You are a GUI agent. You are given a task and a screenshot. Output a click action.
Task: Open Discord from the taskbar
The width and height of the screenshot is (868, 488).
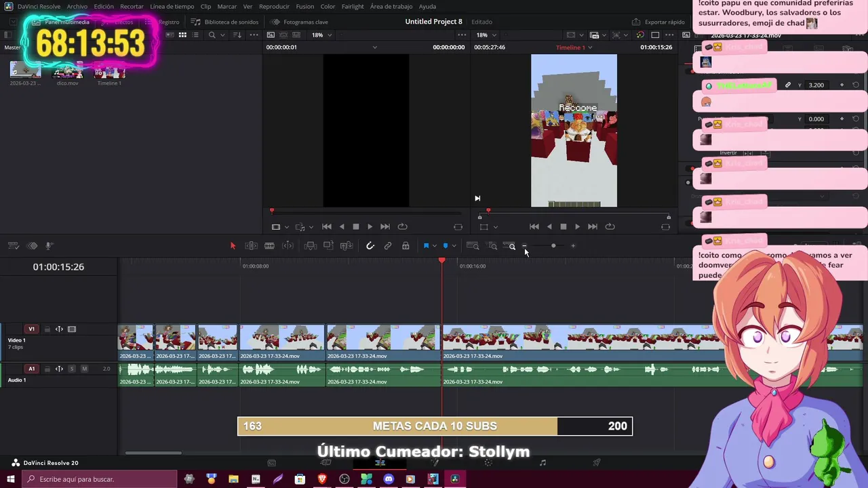coord(389,479)
